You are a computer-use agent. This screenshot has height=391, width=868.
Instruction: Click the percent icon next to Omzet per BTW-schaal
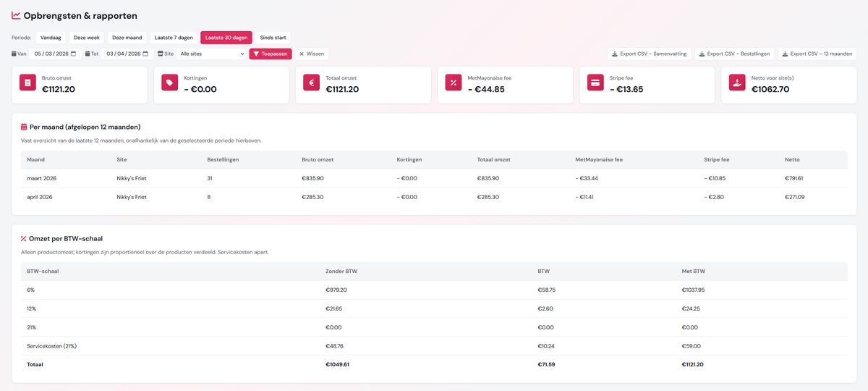24,238
